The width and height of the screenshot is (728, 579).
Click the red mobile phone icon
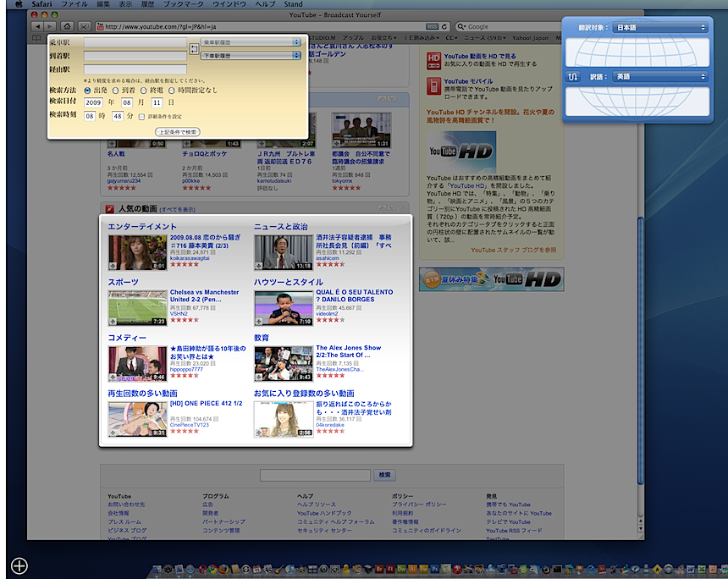433,85
